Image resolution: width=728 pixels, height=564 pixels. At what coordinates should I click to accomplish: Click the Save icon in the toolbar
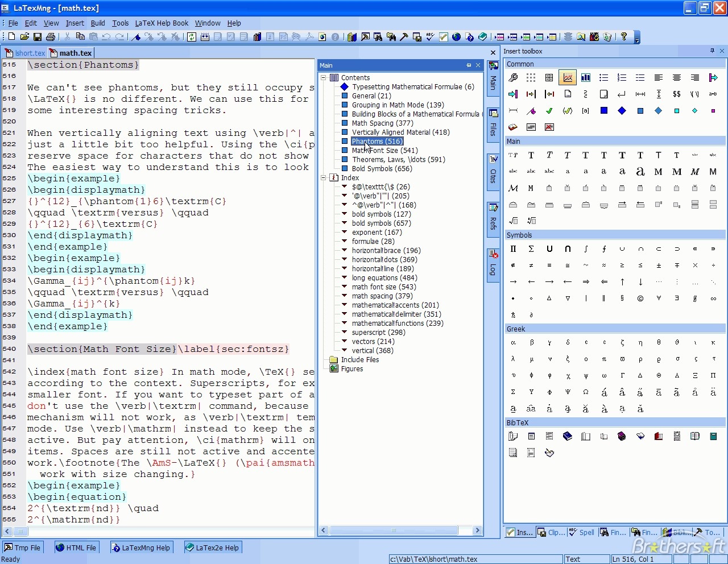[38, 37]
